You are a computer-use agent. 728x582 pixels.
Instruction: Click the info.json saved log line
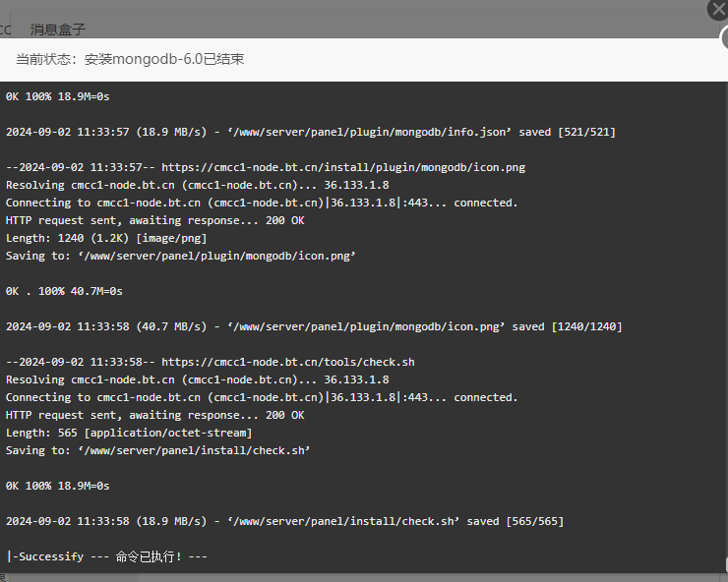311,132
